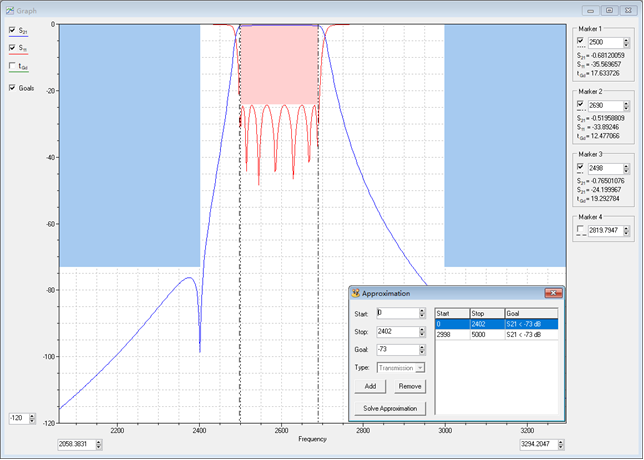Hide the Goals overlay checkbox
Image resolution: width=644 pixels, height=460 pixels.
tap(12, 88)
